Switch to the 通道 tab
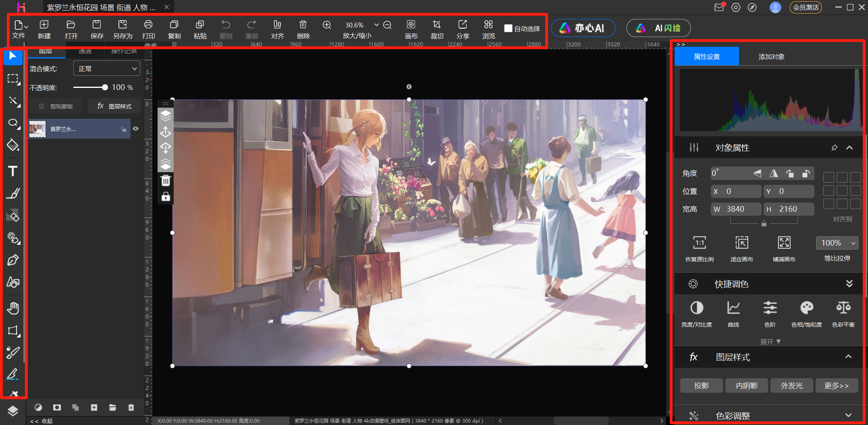Viewport: 868px width, 425px height. (85, 52)
